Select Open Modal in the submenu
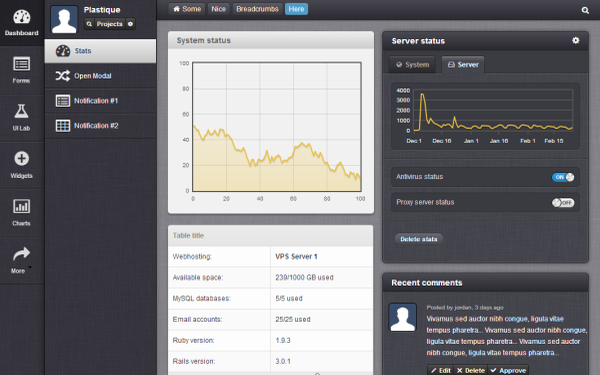This screenshot has width=600, height=375. pos(100,76)
